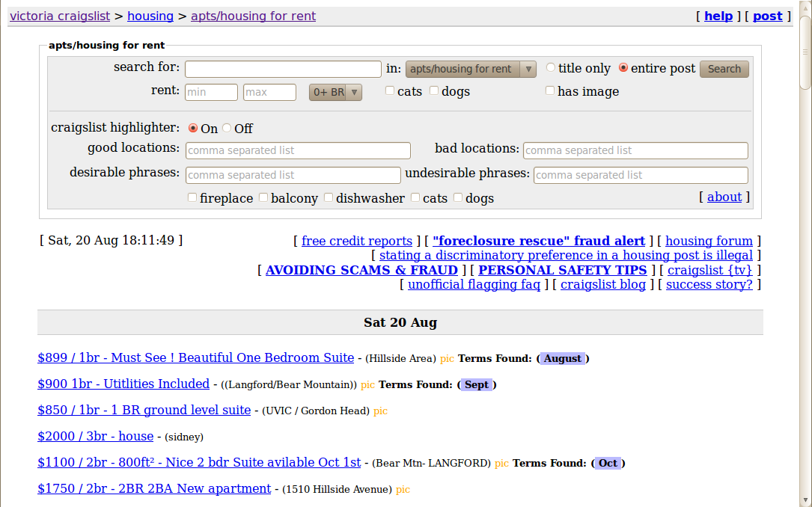Click the post link in the header

767,16
